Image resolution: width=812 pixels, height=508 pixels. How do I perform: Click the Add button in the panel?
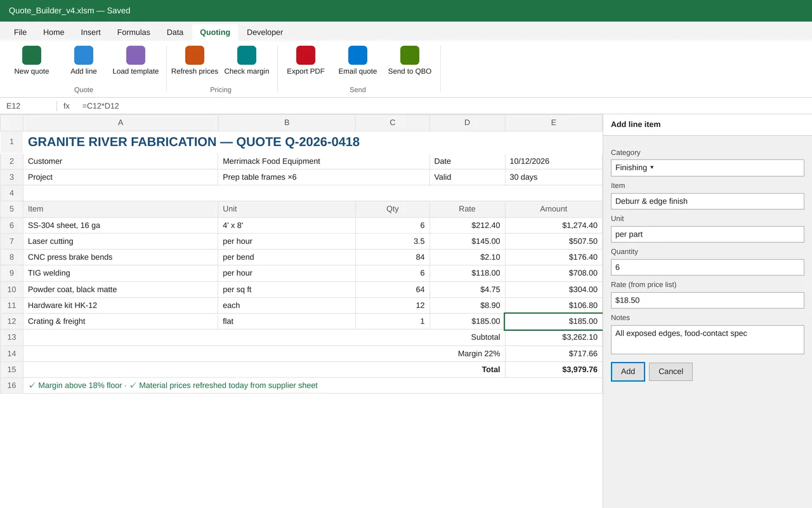[628, 371]
